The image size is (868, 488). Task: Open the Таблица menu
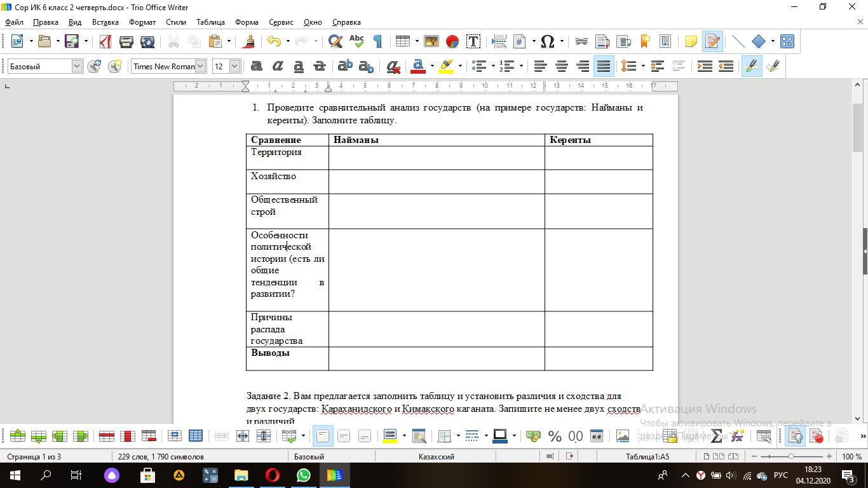(x=210, y=22)
